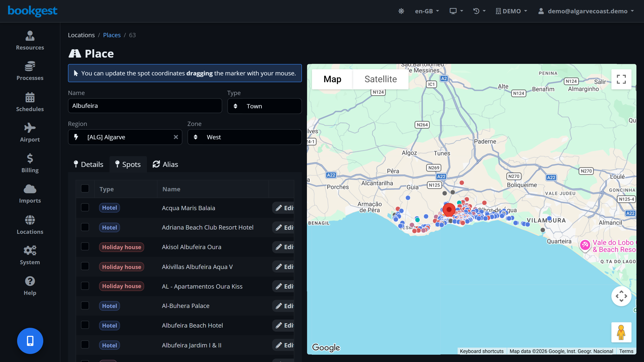Toggle fullscreen view on the map
The image size is (644, 362).
click(621, 79)
